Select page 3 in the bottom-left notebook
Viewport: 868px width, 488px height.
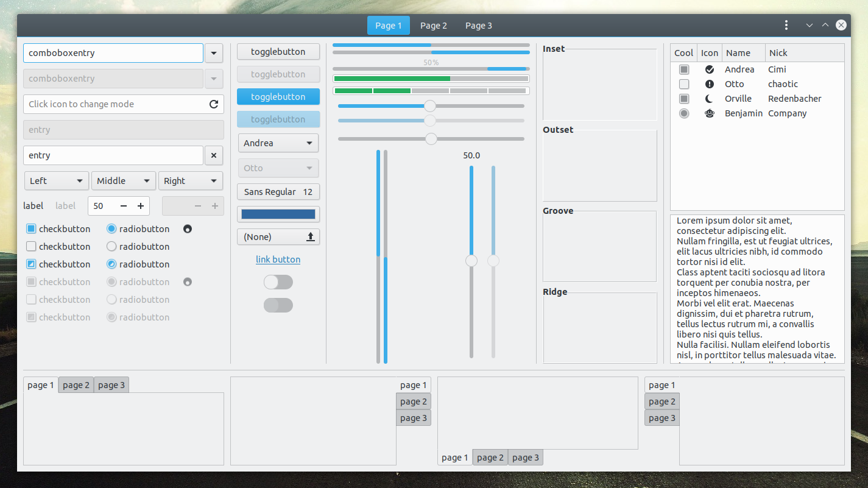coord(111,384)
